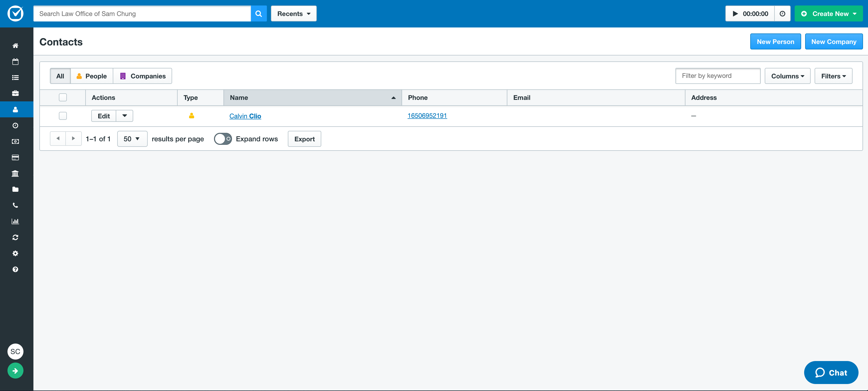The width and height of the screenshot is (868, 391).
Task: Click the Export button
Action: tap(304, 139)
